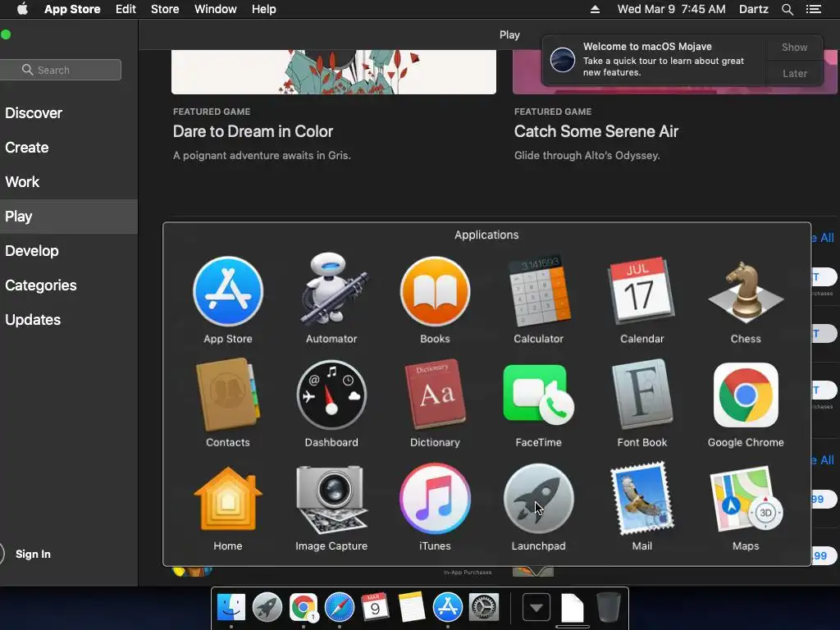Open the Calendar icon in the Dock
The image size is (840, 630).
coord(375,607)
